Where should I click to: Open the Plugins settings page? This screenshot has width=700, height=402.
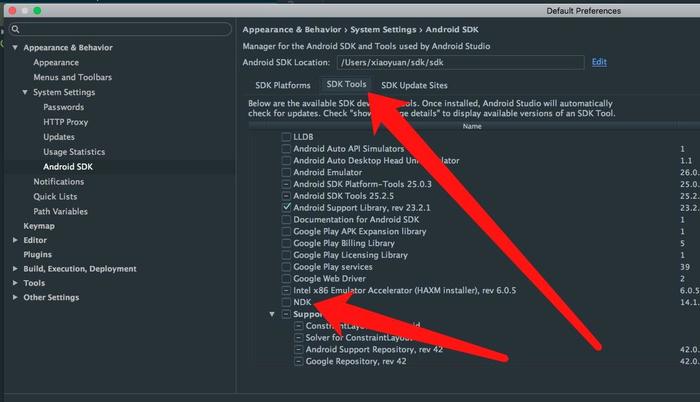point(39,255)
